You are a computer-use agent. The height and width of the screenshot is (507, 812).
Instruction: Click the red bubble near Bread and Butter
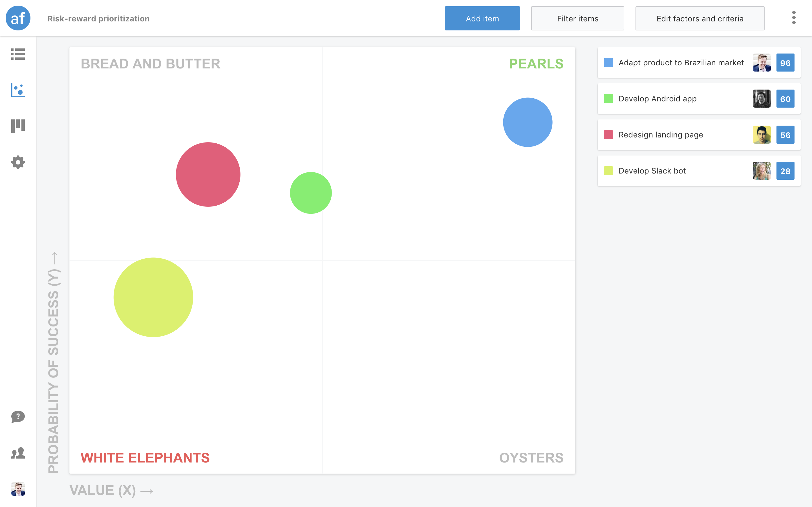pyautogui.click(x=208, y=174)
